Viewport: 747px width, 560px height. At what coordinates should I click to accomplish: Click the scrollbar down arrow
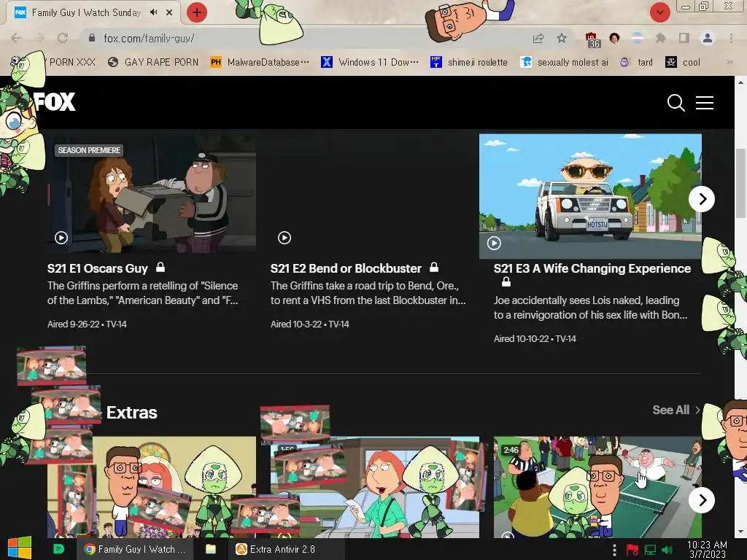pyautogui.click(x=740, y=532)
